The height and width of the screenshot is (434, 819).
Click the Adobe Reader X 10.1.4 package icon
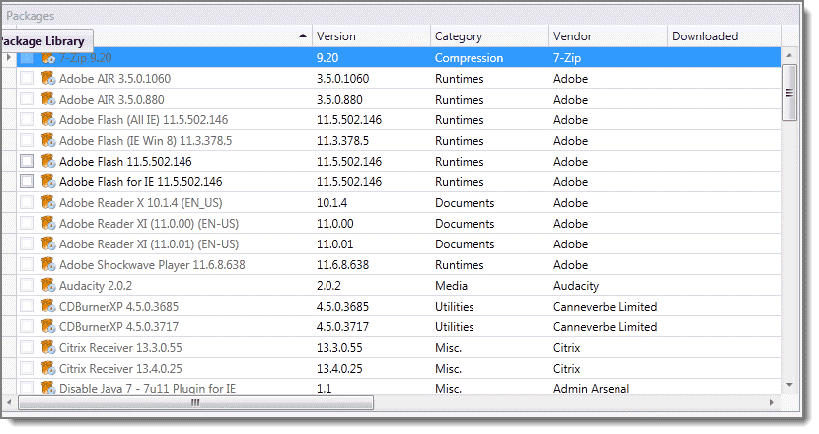tap(48, 203)
